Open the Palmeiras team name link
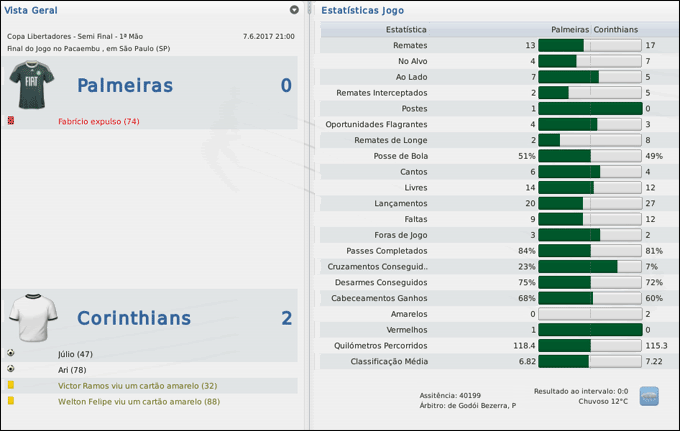The width and height of the screenshot is (680, 431). (x=139, y=86)
